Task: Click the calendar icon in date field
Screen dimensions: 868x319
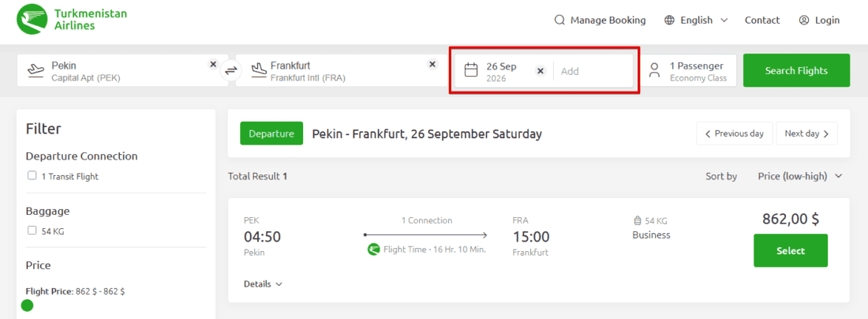Action: [471, 70]
